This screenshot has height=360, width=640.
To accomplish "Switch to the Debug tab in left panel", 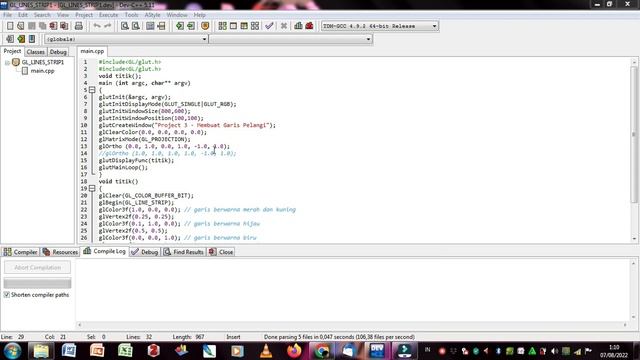I will (x=58, y=52).
